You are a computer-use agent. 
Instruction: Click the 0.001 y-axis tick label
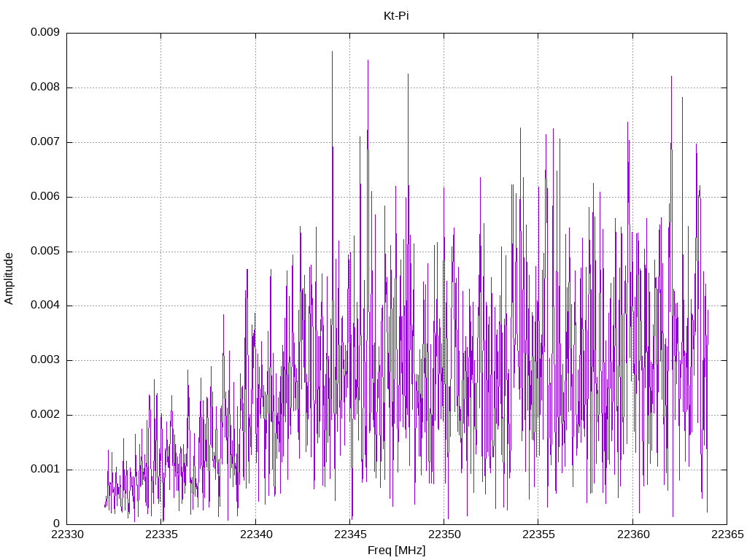(45, 470)
